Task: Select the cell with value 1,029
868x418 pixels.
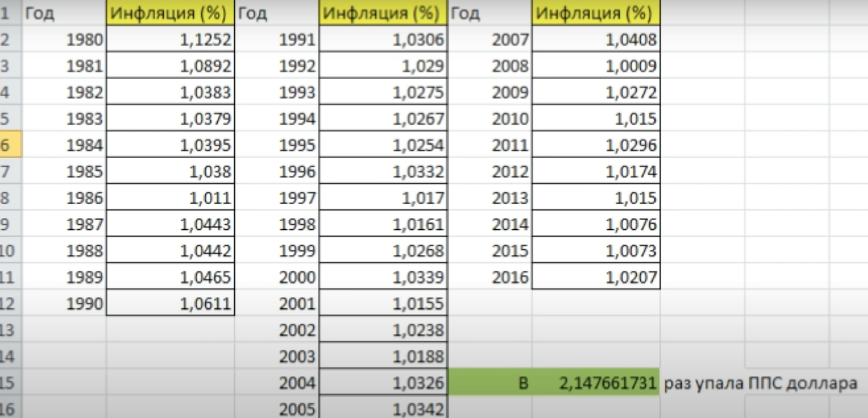Action: pos(383,66)
